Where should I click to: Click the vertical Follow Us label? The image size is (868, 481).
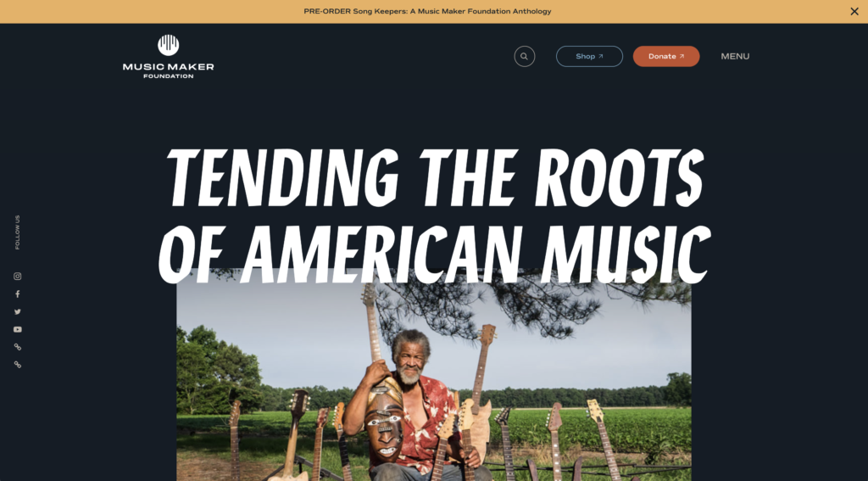[18, 232]
